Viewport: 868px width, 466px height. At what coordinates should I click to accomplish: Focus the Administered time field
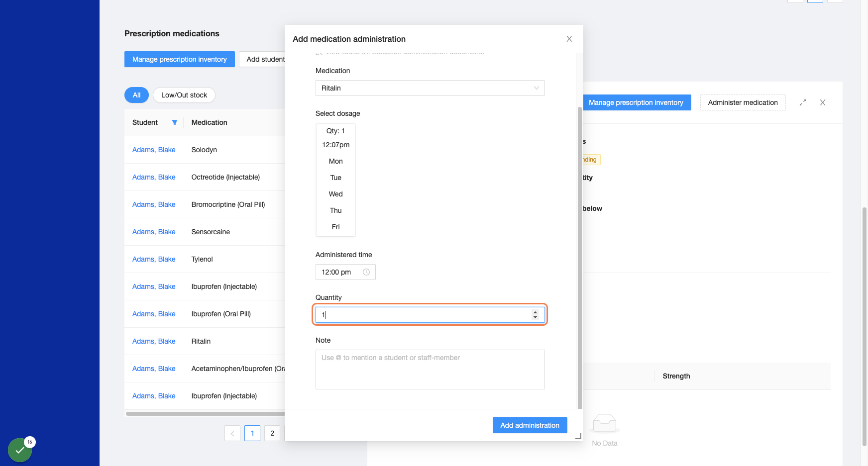click(x=345, y=272)
